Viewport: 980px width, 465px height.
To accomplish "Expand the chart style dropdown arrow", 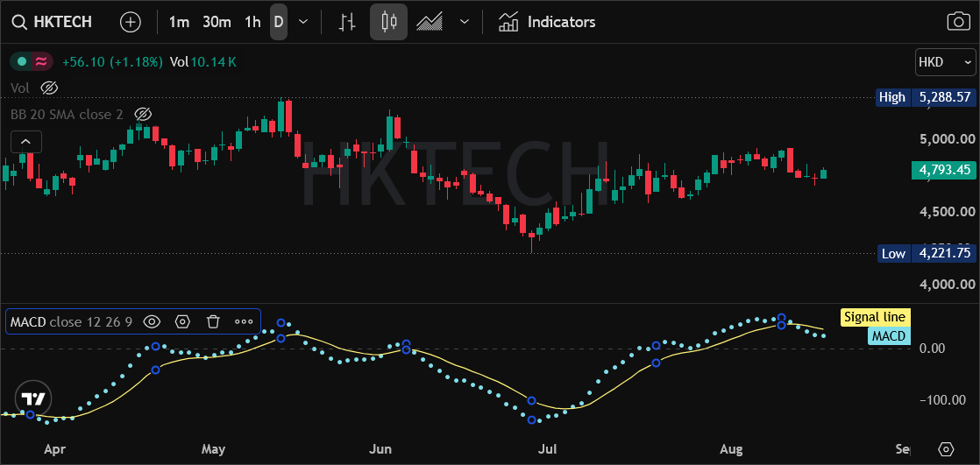I will [465, 22].
